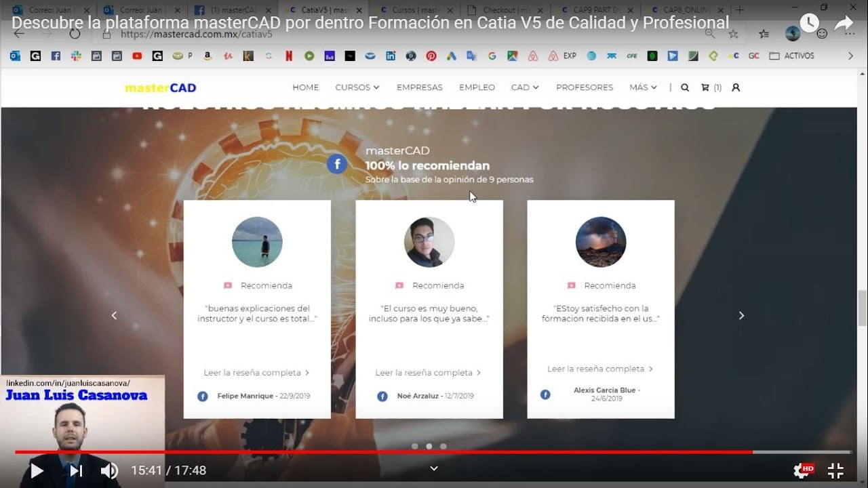Expand the MÁS dropdown menu
This screenshot has width=868, height=488.
[x=643, y=87]
